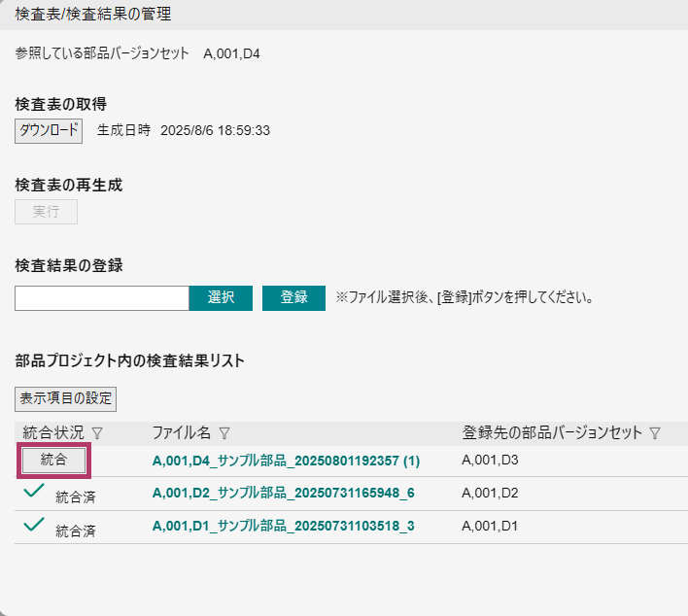
Task: Click the 統合 button in the first row
Action: pyautogui.click(x=54, y=461)
